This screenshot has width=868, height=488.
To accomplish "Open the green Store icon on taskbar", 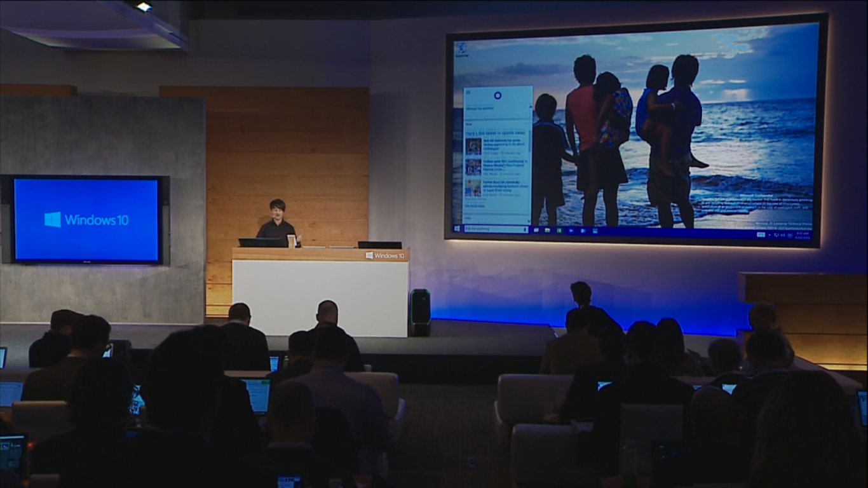I will pos(559,230).
